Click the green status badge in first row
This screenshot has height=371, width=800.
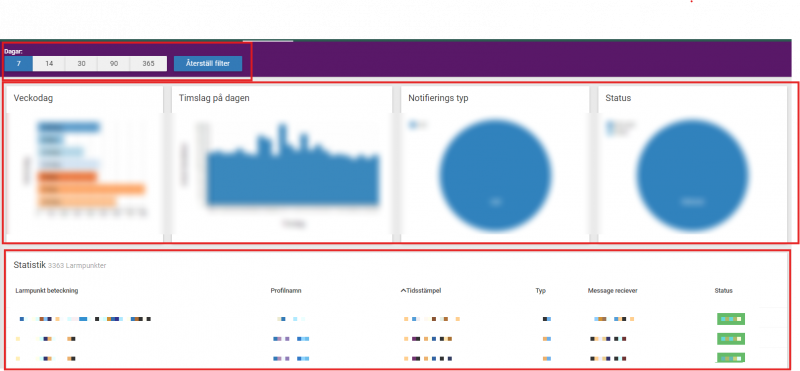[x=731, y=319]
